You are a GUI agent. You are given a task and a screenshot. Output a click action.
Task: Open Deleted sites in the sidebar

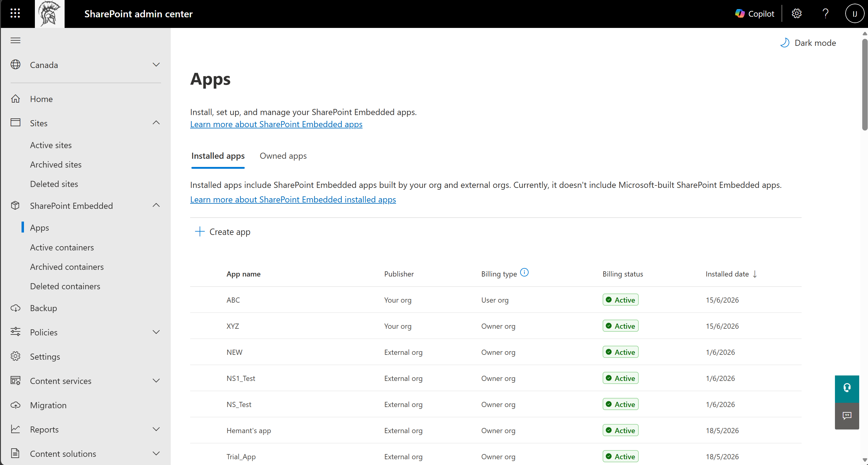coord(54,184)
